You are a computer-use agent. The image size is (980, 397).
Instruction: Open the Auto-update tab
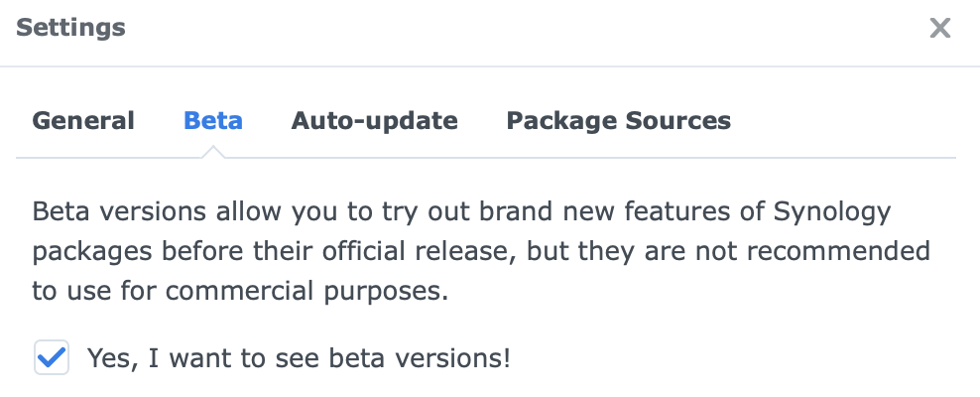[374, 121]
